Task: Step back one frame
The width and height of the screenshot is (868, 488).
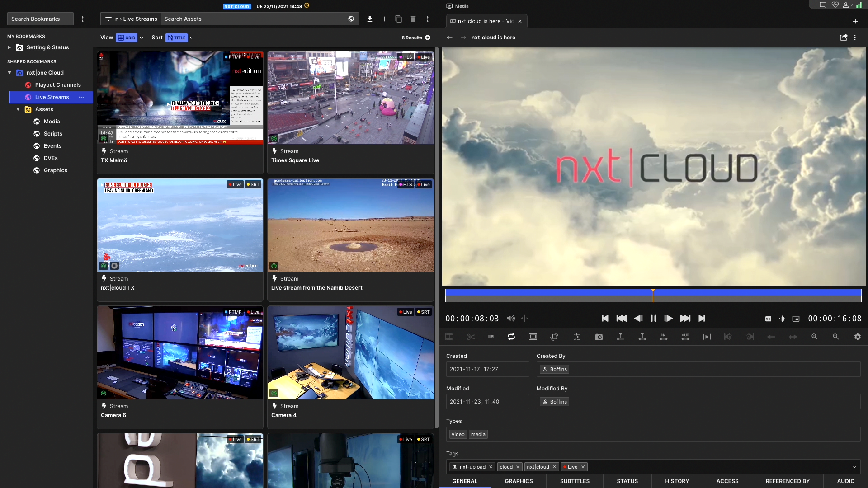Action: click(x=638, y=319)
